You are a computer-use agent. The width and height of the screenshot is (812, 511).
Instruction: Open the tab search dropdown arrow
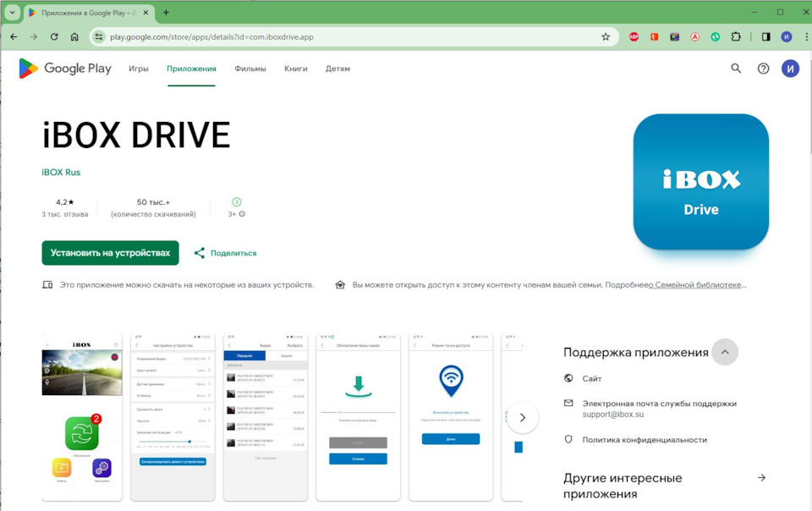(13, 13)
